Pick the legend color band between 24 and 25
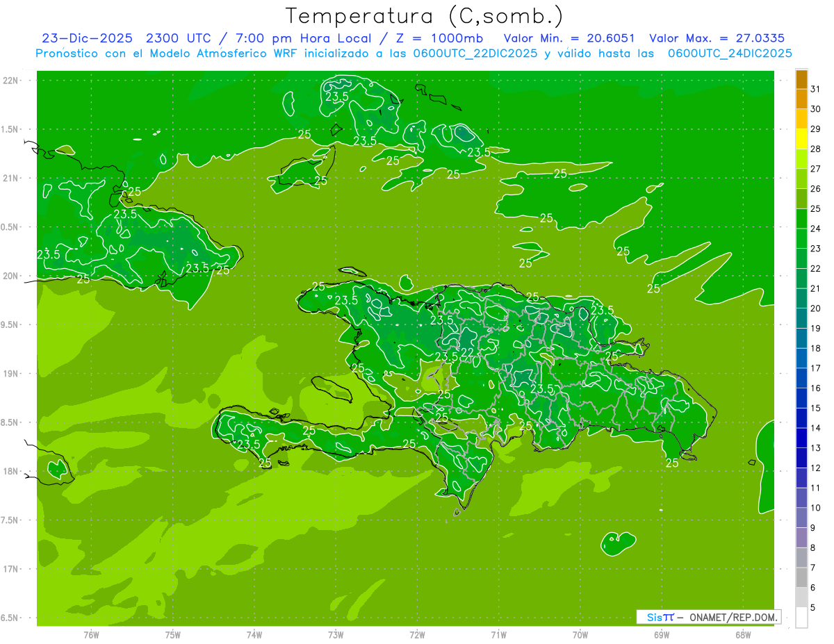This screenshot has height=644, width=834. [x=801, y=218]
